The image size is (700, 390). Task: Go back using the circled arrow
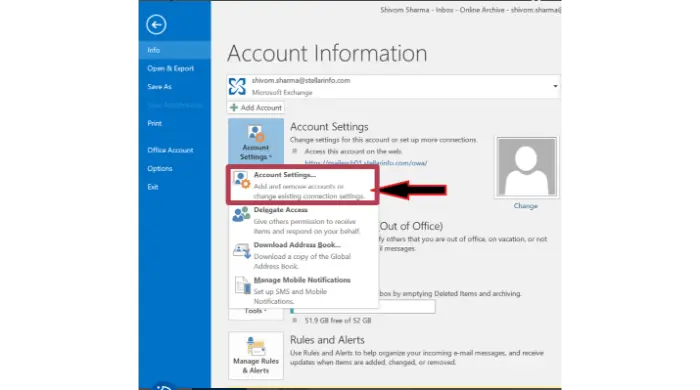[x=156, y=25]
